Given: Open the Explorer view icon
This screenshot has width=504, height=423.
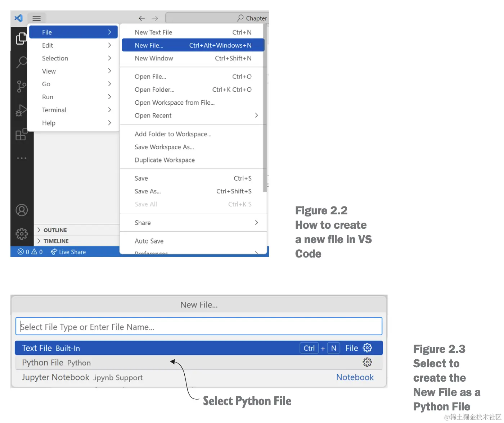Looking at the screenshot, I should click(21, 38).
